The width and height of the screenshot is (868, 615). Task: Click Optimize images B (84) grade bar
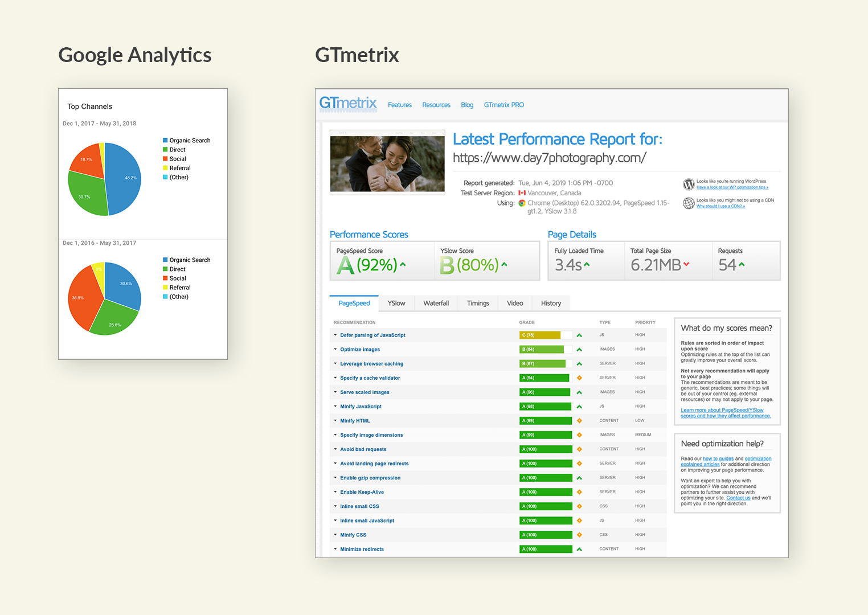point(545,350)
